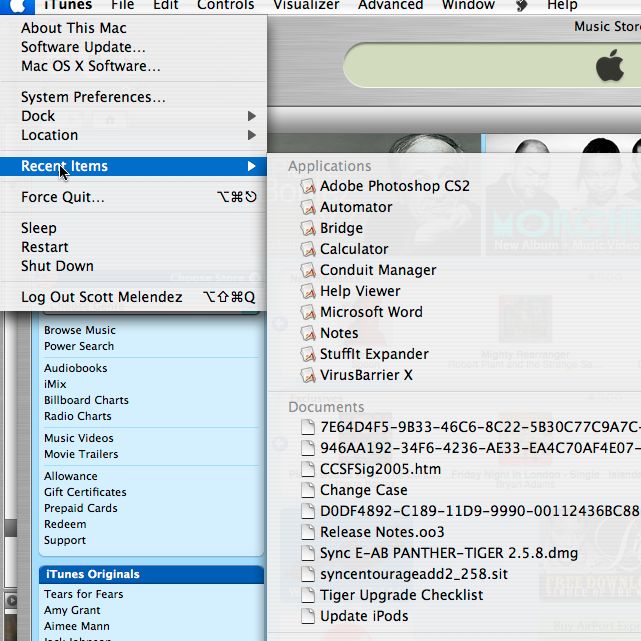Open Music Videos in the store
The height and width of the screenshot is (641, 641).
click(x=79, y=438)
